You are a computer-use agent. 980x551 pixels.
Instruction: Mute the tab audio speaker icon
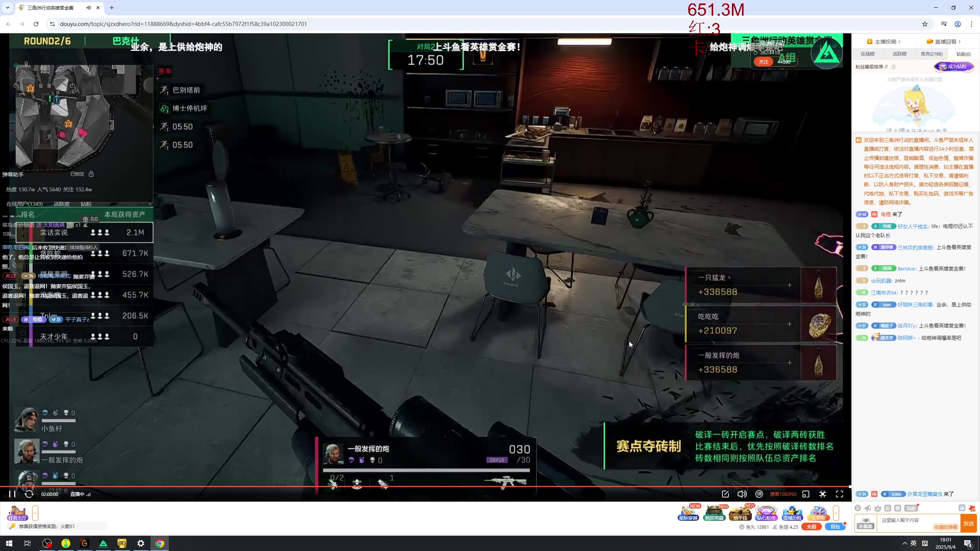pyautogui.click(x=88, y=8)
